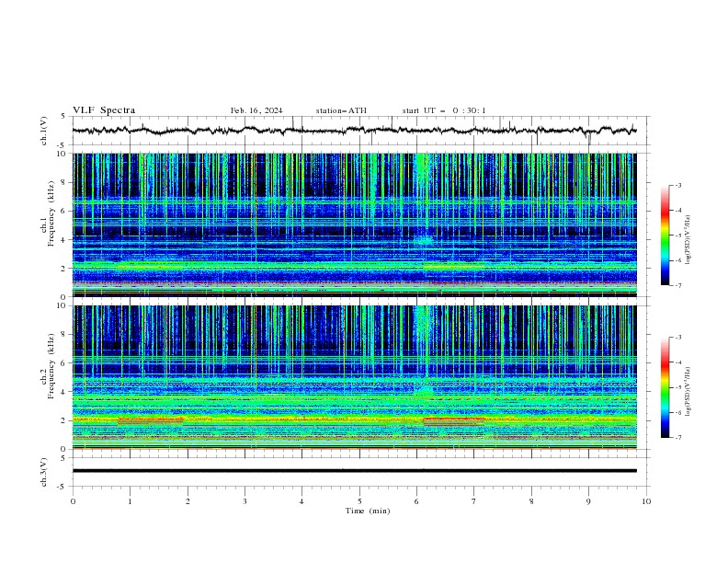Click inside the ch.2 spectrogram panel
This screenshot has height=563, width=728.
pos(354,377)
